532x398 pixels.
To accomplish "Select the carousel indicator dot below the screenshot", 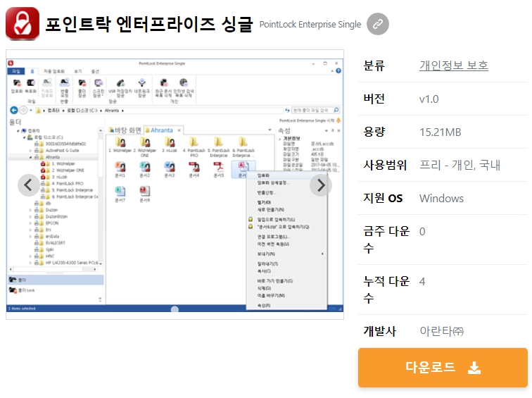I will click(x=175, y=309).
